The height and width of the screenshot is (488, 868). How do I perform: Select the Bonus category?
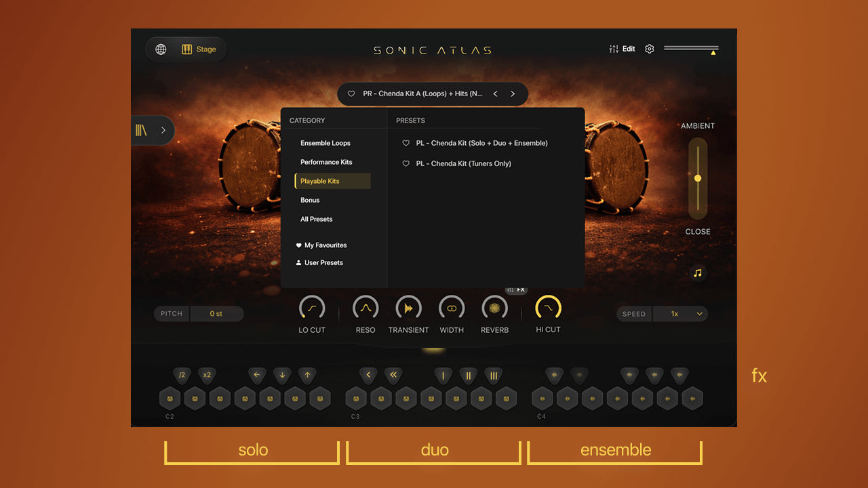pos(310,200)
